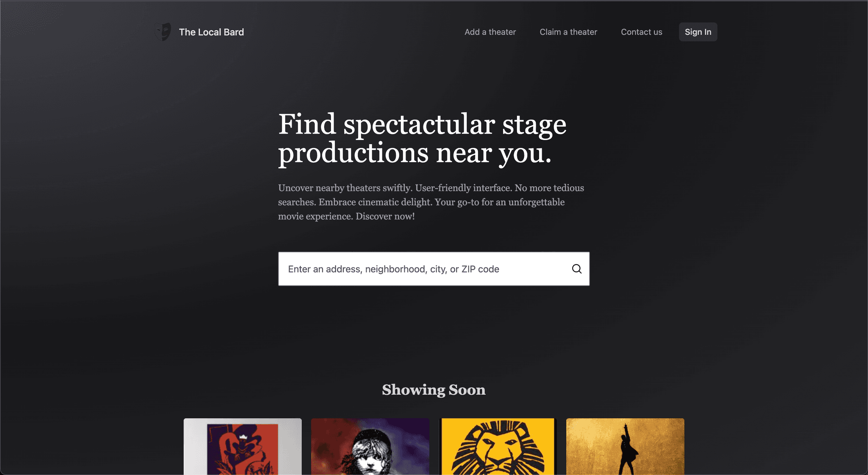The height and width of the screenshot is (475, 868).
Task: Click the Showing Soon heading
Action: click(x=434, y=390)
